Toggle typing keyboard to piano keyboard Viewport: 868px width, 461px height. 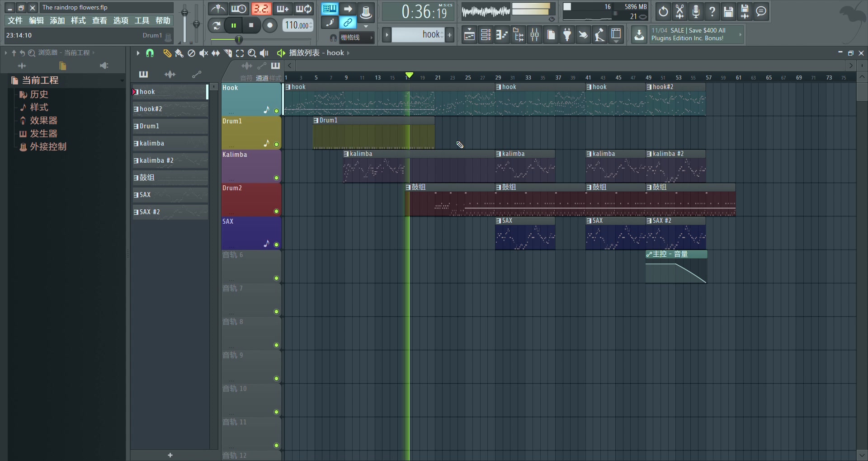[x=330, y=9]
